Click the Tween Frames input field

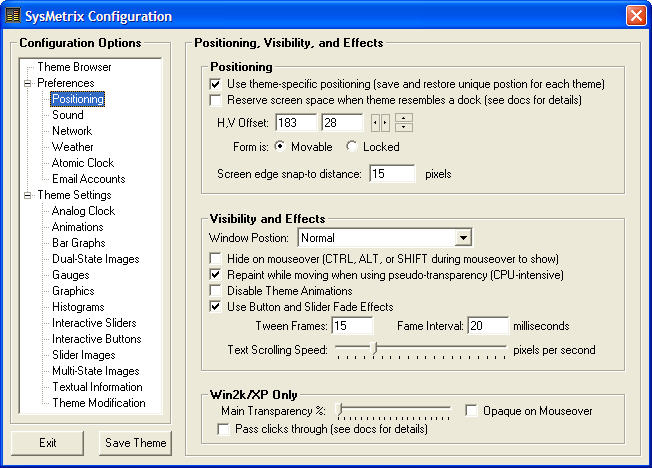[x=352, y=326]
